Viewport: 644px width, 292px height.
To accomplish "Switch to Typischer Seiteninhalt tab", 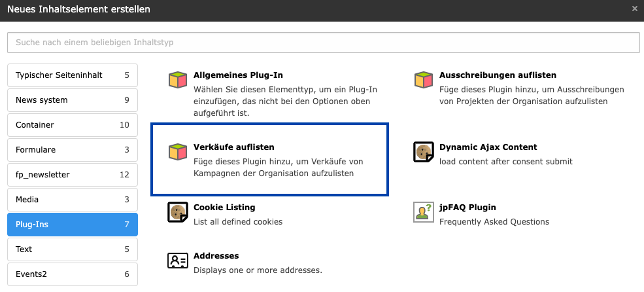I will click(x=73, y=75).
